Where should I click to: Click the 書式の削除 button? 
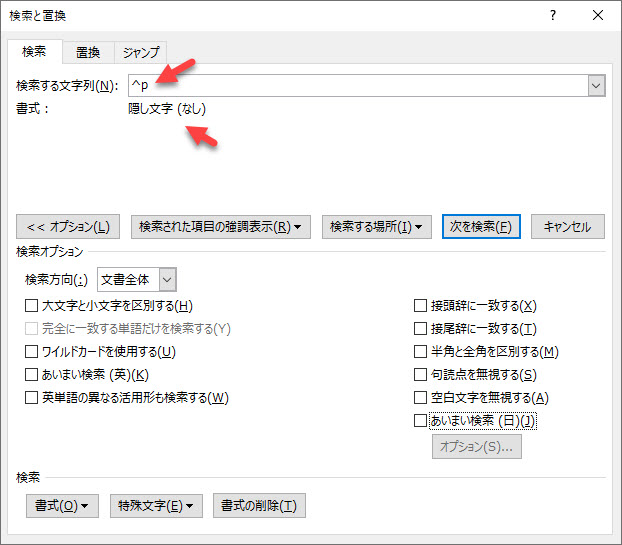[x=259, y=506]
